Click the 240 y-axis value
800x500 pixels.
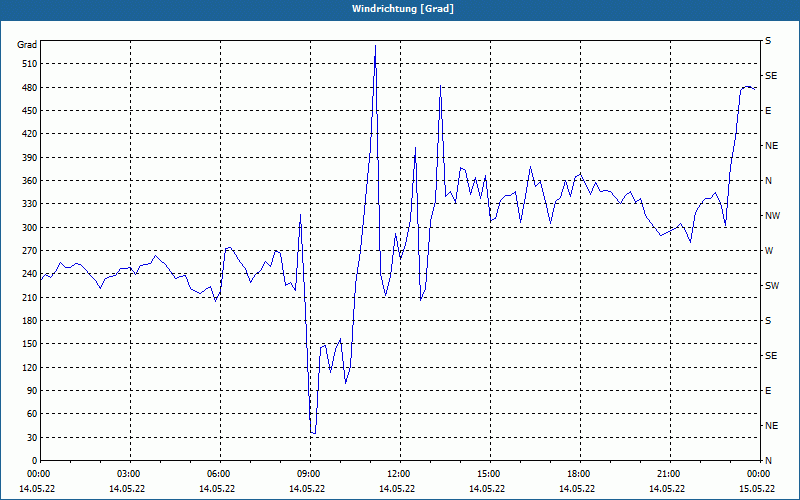(30, 274)
